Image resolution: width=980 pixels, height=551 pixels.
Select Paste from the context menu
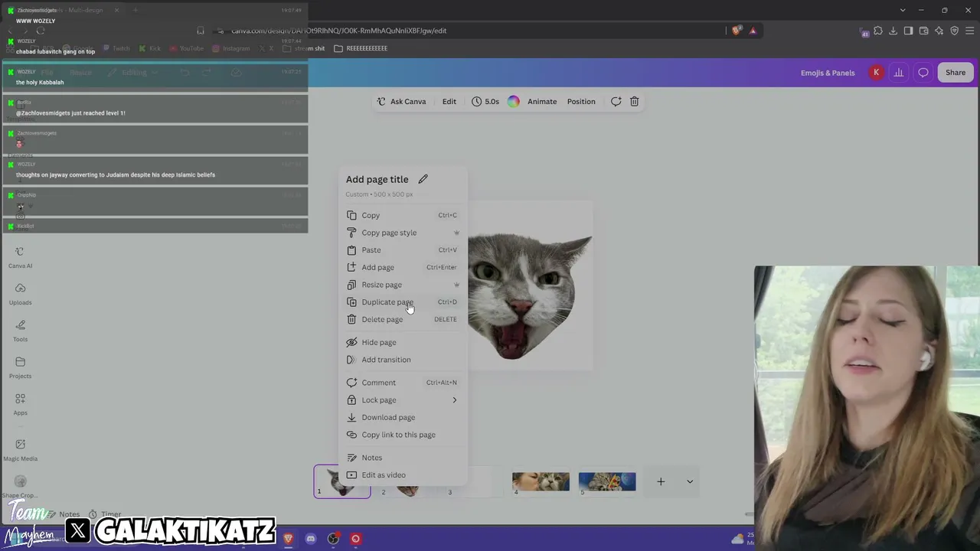click(403, 250)
